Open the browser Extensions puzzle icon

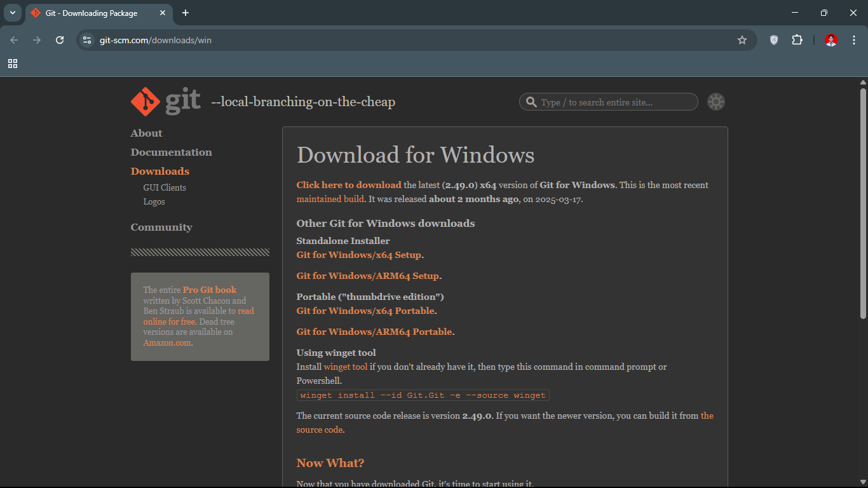tap(797, 40)
